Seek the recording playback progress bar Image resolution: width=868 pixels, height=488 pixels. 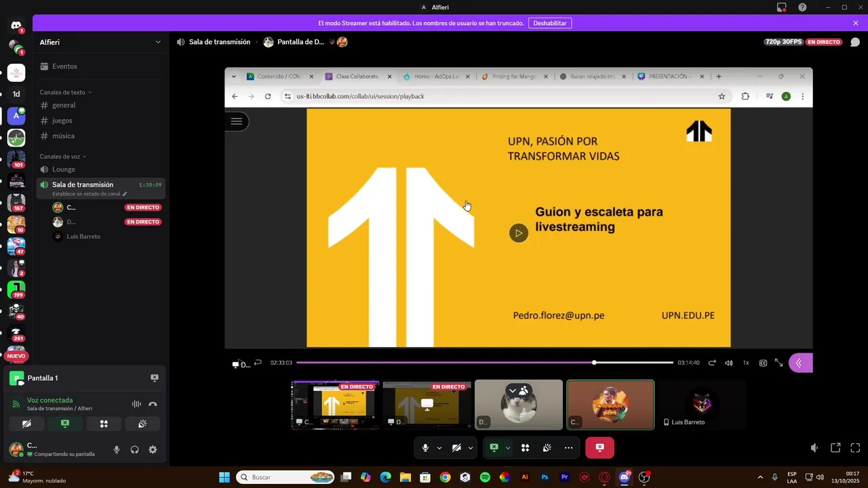pos(485,363)
